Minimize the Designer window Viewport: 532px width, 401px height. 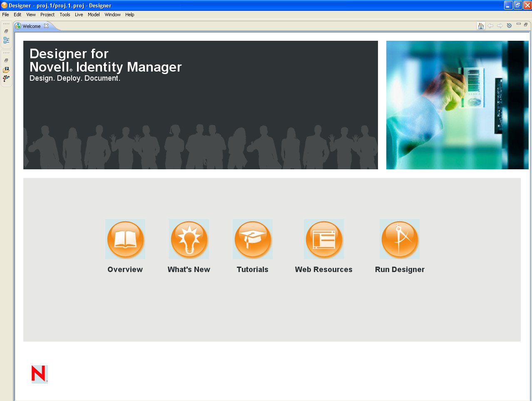point(508,5)
